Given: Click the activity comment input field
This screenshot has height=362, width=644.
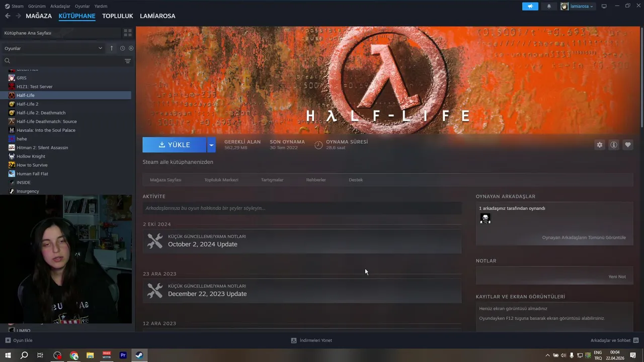Looking at the screenshot, I should (x=302, y=208).
